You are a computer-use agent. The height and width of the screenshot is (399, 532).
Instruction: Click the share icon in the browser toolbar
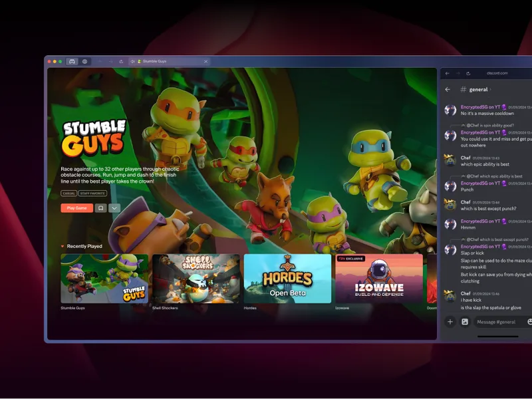tap(121, 61)
